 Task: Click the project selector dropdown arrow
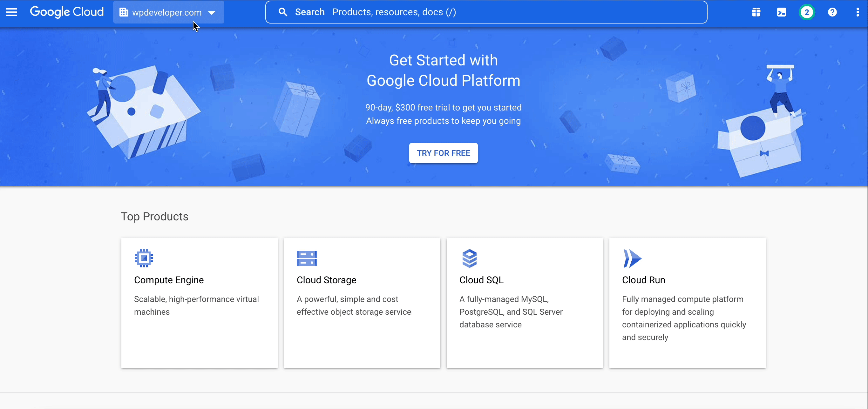coord(212,13)
